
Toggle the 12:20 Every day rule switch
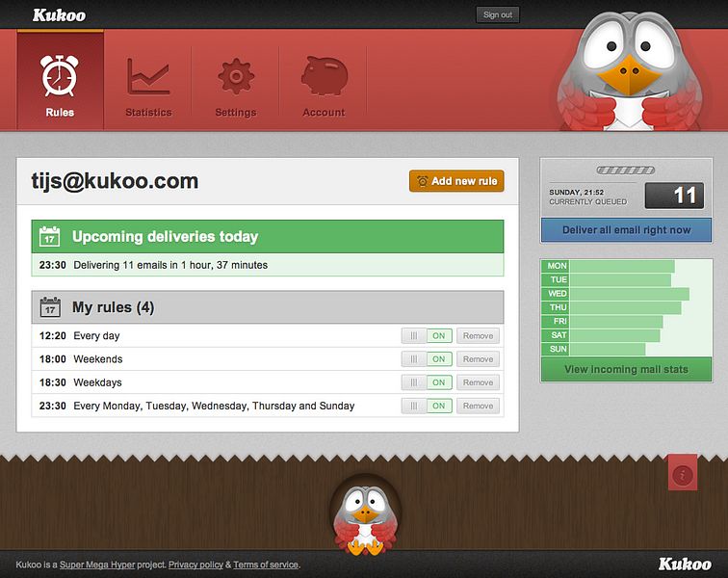pos(427,336)
